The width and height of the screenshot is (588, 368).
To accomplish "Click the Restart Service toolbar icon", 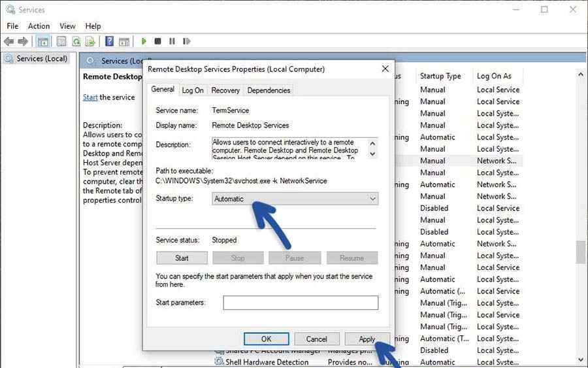I will tap(186, 41).
